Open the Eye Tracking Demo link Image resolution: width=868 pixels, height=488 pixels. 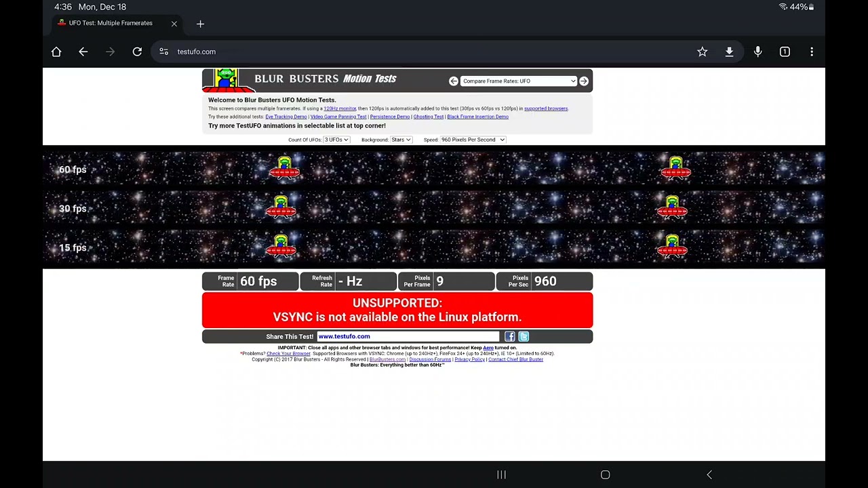286,117
